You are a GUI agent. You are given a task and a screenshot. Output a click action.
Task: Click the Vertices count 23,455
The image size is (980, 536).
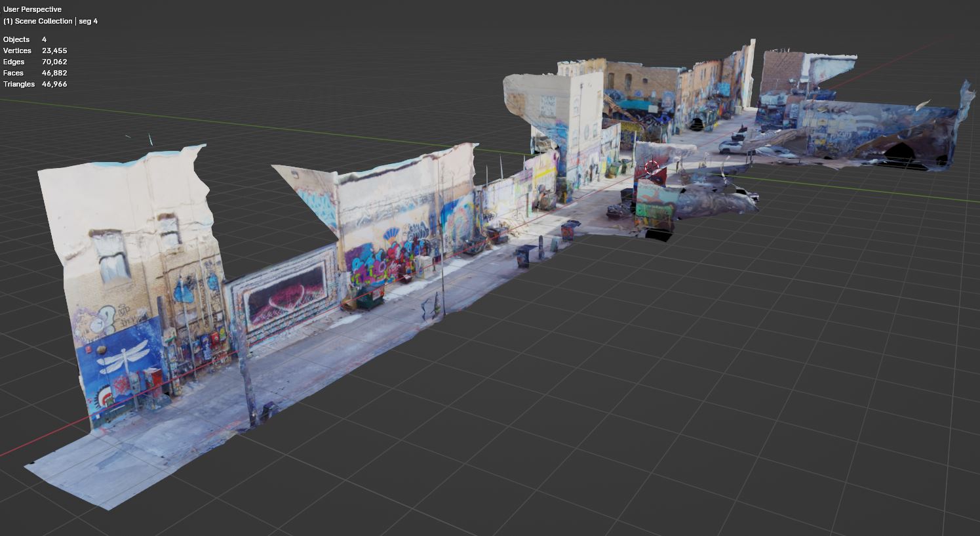(54, 51)
